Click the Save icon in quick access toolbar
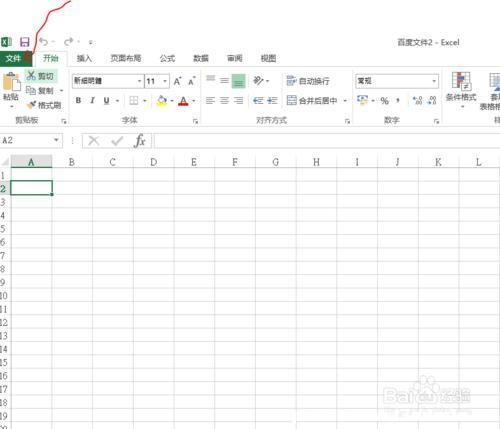The height and width of the screenshot is (429, 500). click(25, 42)
